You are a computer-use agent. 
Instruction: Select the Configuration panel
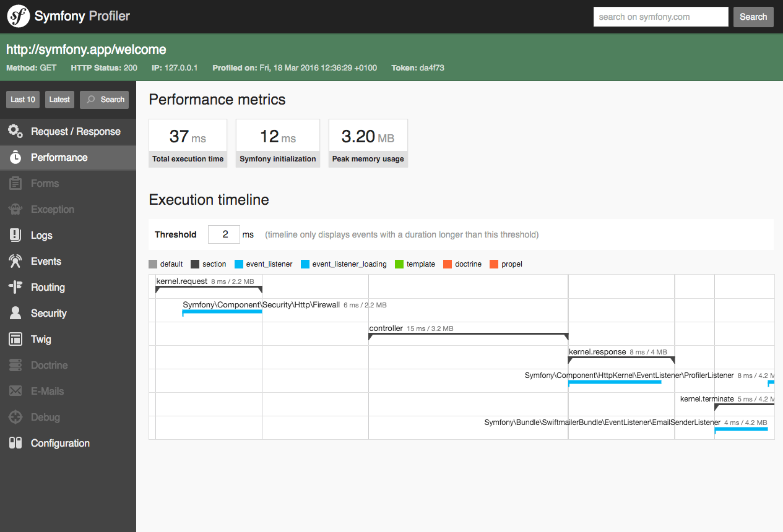59,443
